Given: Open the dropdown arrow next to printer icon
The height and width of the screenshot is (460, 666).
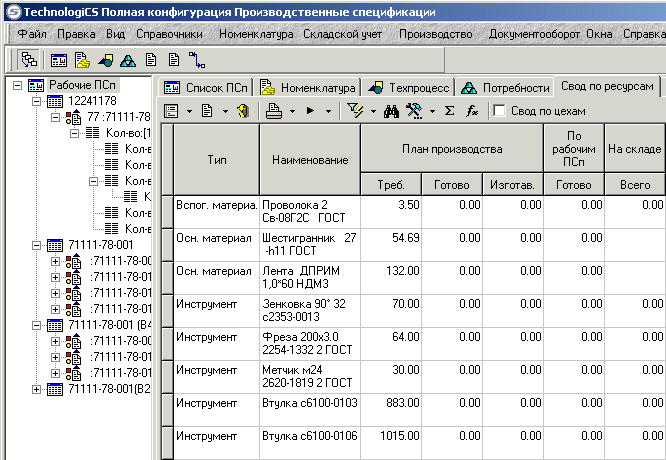Looking at the screenshot, I should (291, 111).
